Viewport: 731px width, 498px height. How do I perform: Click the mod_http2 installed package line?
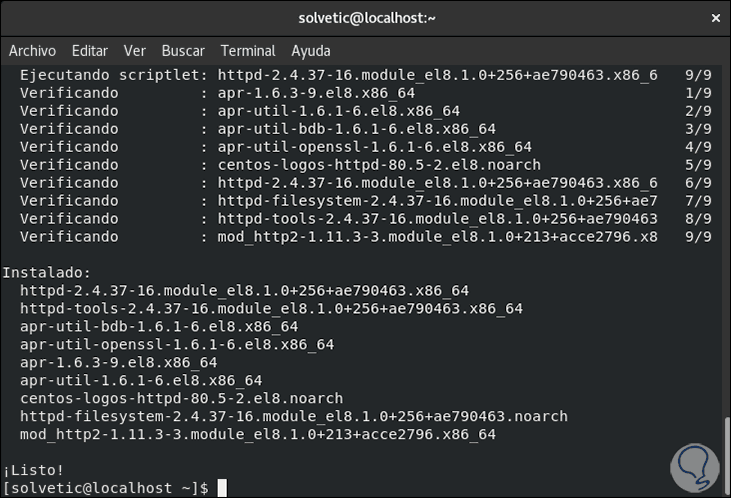(257, 434)
